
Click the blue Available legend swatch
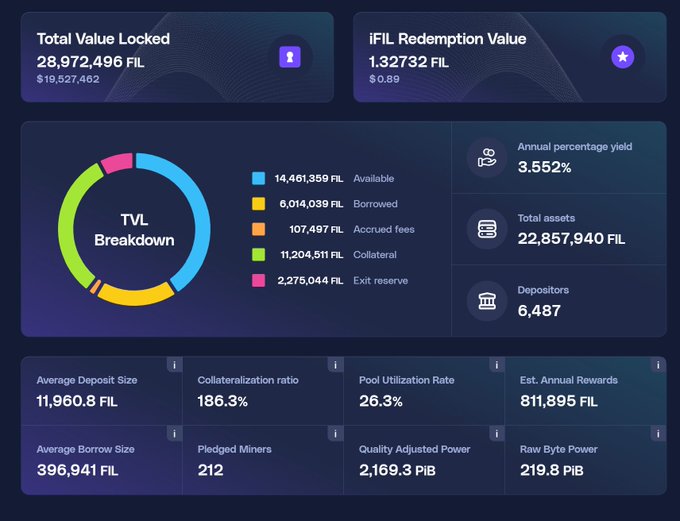(x=258, y=178)
